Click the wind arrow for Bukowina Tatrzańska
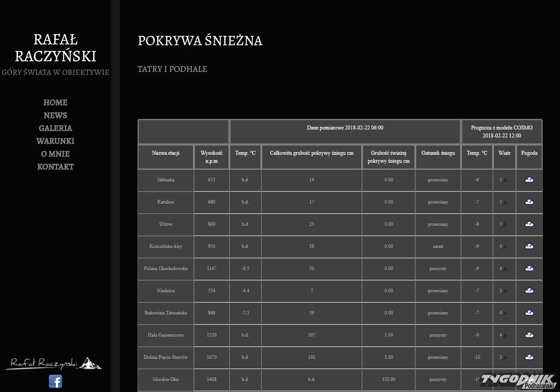Viewport: 560px width, 392px height. click(505, 313)
